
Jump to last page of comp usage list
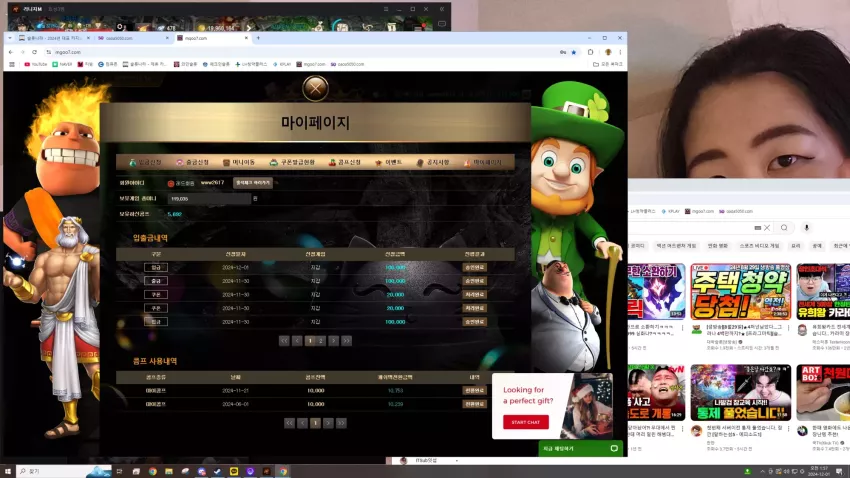[x=341, y=423]
